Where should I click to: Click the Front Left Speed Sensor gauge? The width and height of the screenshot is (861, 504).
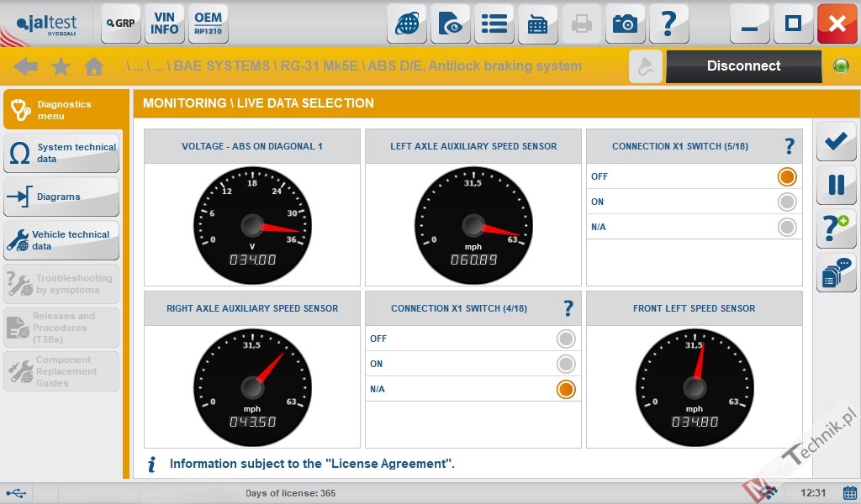(x=694, y=387)
